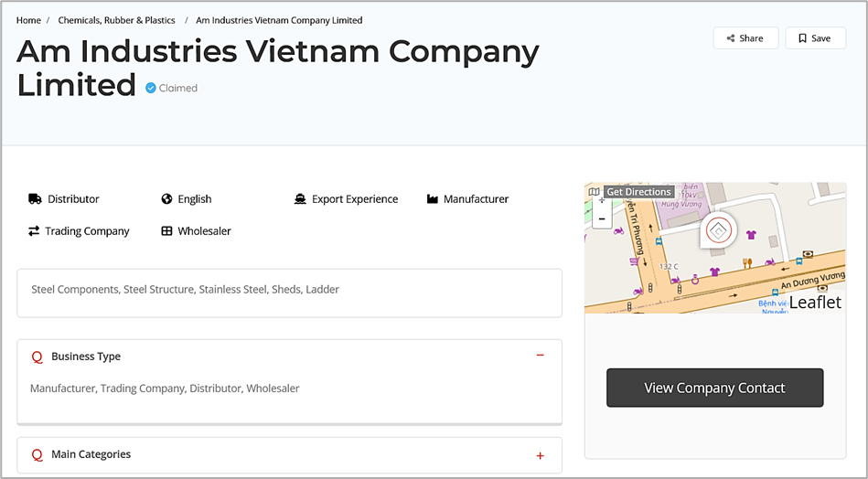Click the map icon beside Get Directions
Viewport: 868px width, 479px height.
pos(594,192)
